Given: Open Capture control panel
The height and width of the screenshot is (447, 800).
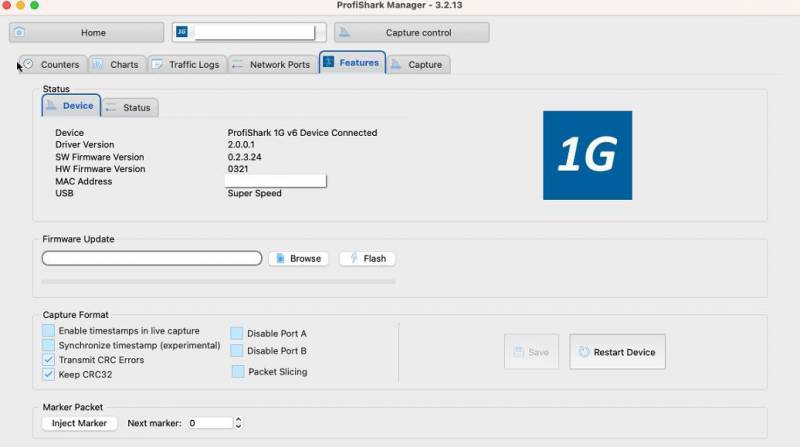Looking at the screenshot, I should (x=412, y=33).
